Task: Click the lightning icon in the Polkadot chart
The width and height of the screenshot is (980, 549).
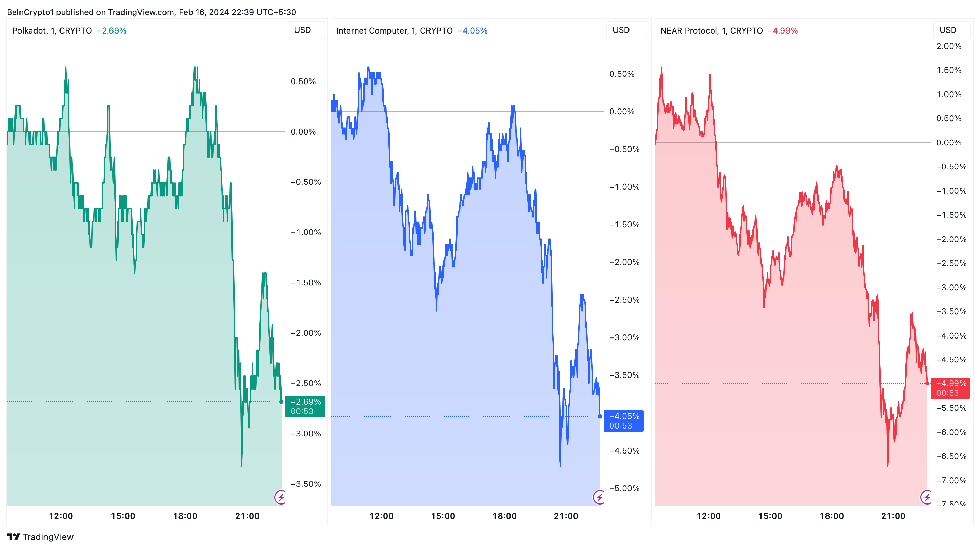Action: click(x=280, y=497)
